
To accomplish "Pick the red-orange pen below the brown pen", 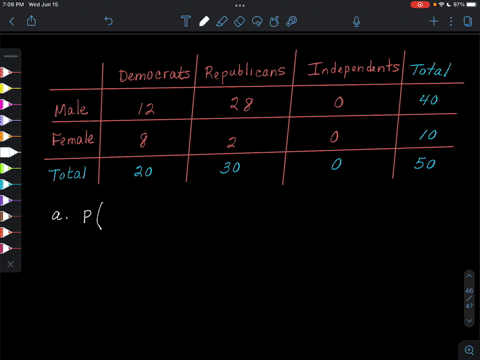I will tap(9, 232).
